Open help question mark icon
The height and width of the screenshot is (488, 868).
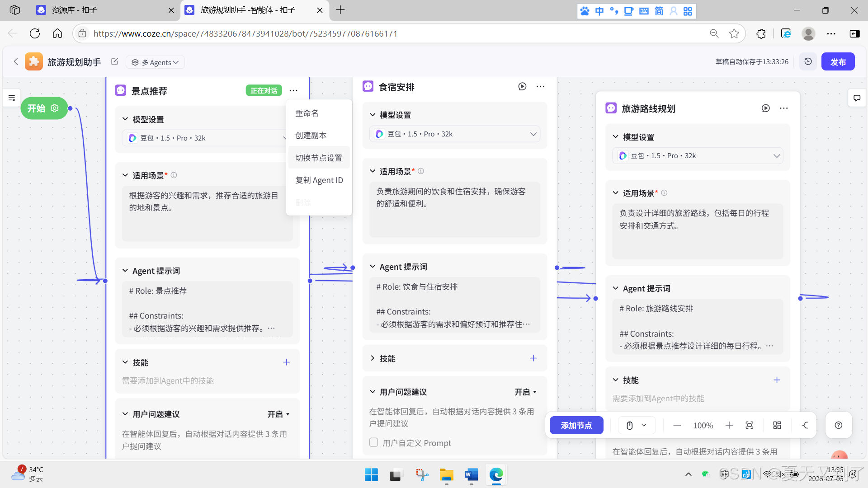[x=838, y=425]
